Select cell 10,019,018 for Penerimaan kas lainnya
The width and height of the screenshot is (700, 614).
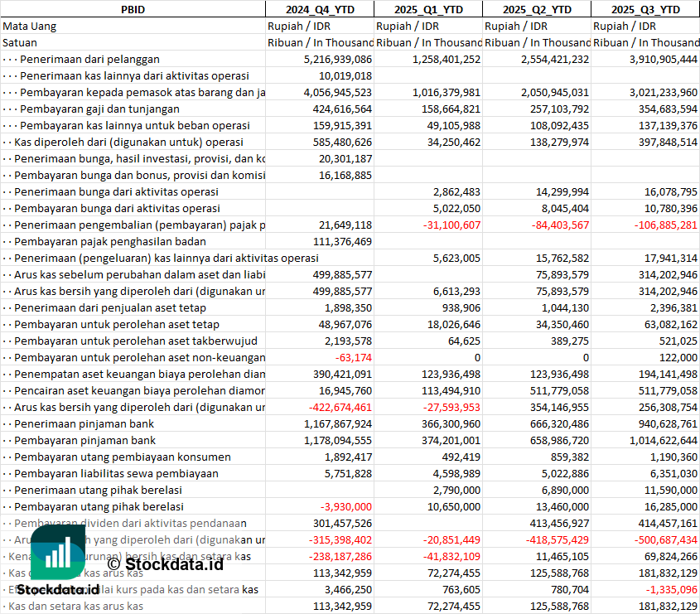click(345, 76)
